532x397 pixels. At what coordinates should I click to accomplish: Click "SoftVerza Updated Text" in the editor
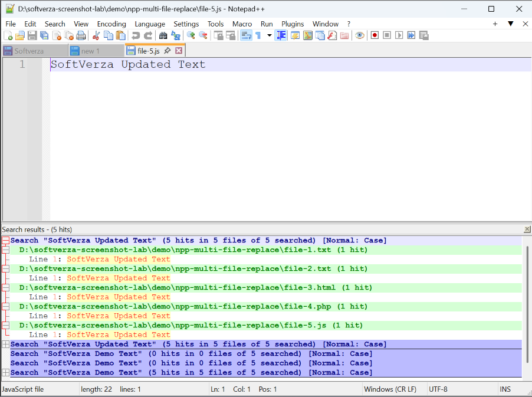coord(128,64)
